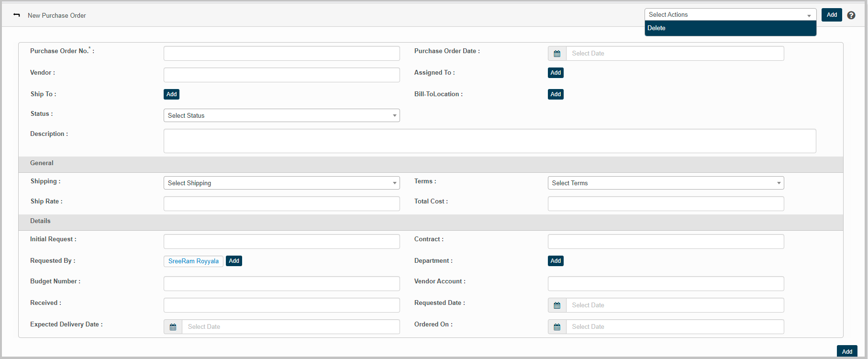Viewport: 868px width, 359px height.
Task: Open the Select Status dropdown
Action: 281,116
